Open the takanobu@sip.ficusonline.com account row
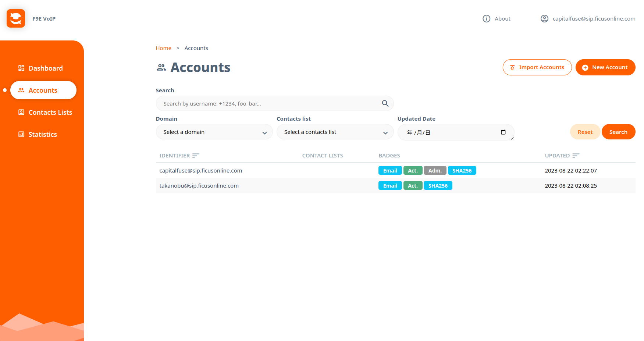This screenshot has width=644, height=341. click(x=199, y=186)
